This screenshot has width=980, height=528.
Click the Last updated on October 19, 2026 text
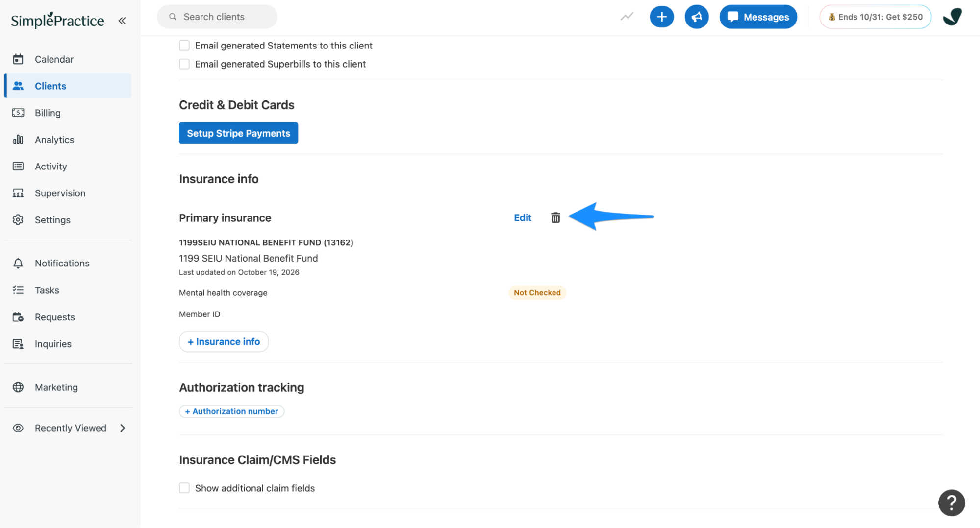click(x=239, y=272)
